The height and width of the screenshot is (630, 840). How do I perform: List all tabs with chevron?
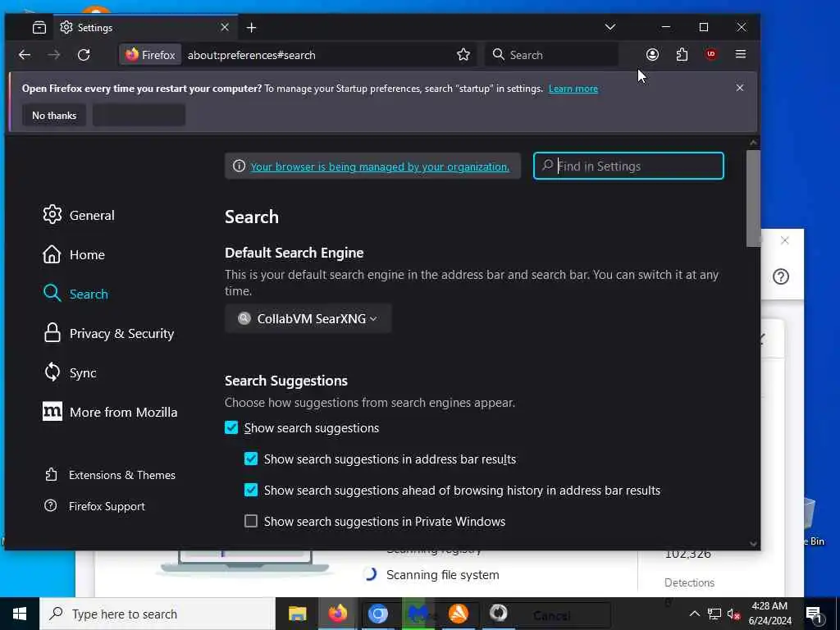click(609, 27)
